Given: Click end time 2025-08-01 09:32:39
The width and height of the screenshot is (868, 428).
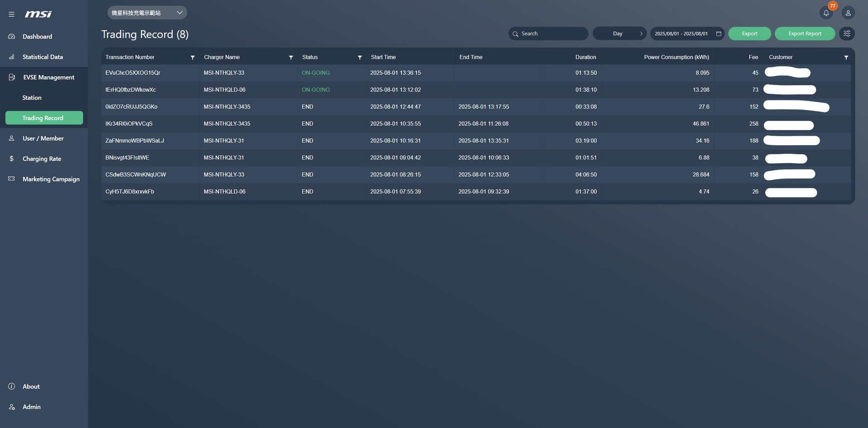Looking at the screenshot, I should [483, 191].
